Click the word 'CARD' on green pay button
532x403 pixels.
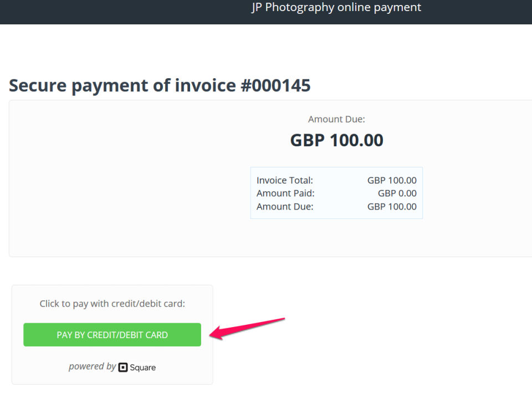pos(156,335)
